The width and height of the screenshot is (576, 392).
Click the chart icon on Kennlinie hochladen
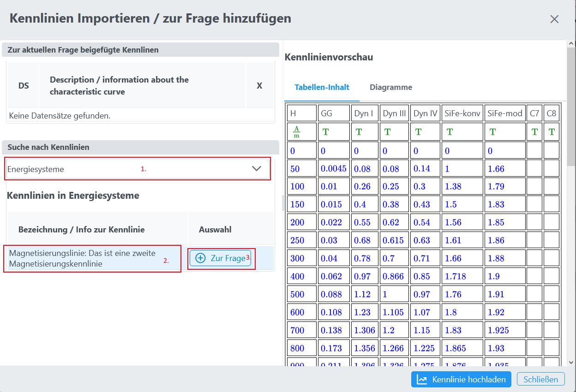tap(422, 380)
